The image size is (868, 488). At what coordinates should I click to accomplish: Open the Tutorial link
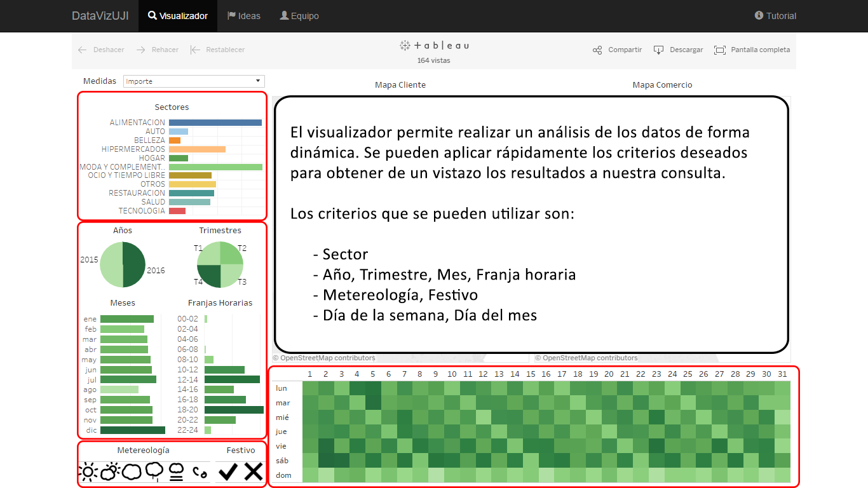(x=775, y=16)
